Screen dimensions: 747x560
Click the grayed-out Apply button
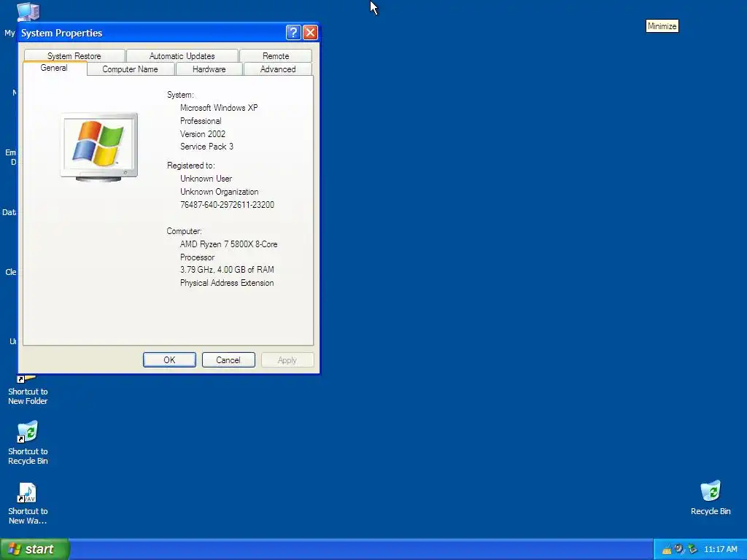(x=287, y=360)
